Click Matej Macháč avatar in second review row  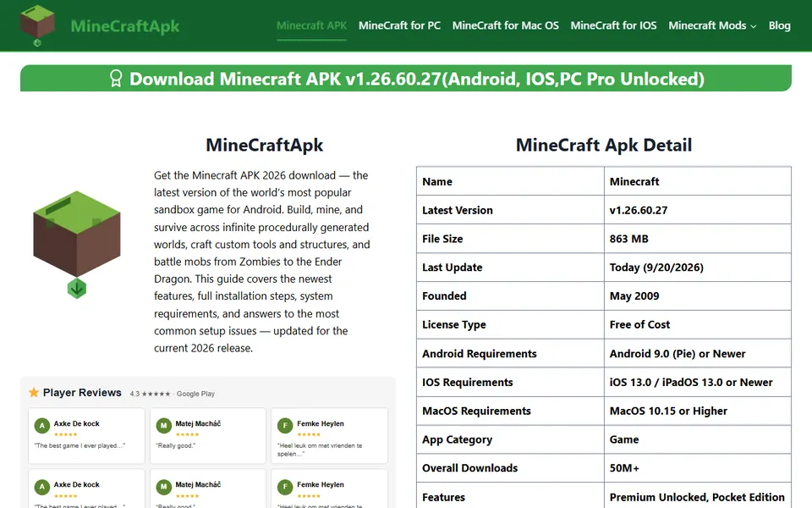click(x=163, y=487)
